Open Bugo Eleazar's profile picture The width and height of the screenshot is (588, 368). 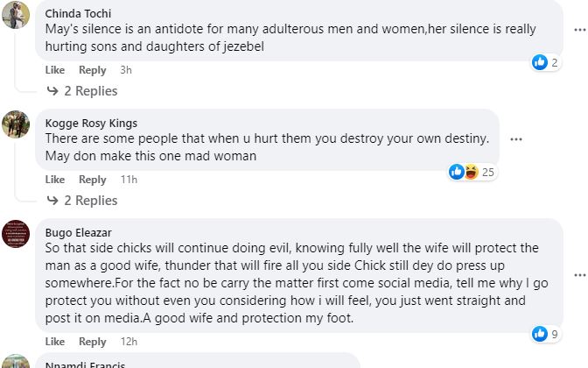(16, 233)
